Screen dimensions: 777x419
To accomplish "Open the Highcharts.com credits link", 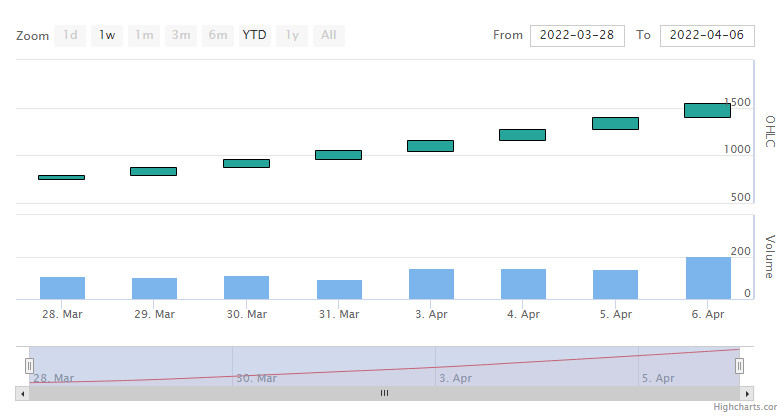I will (x=745, y=407).
